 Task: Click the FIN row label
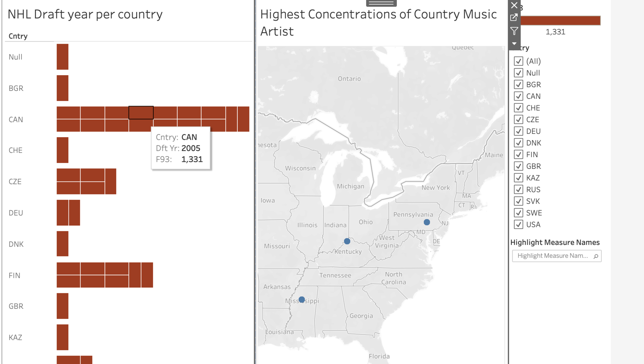point(14,276)
